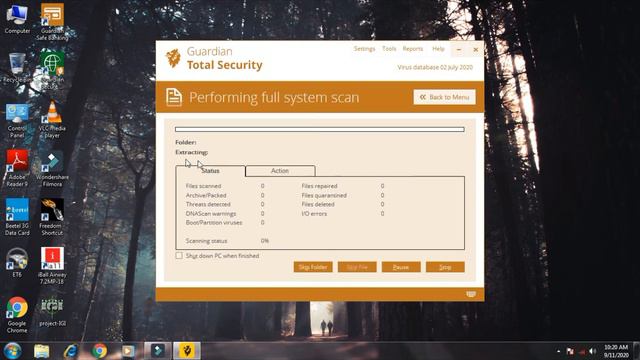Screen dimensions: 640x360
Task: Open project-IGI desktop shortcut
Action: [52, 312]
